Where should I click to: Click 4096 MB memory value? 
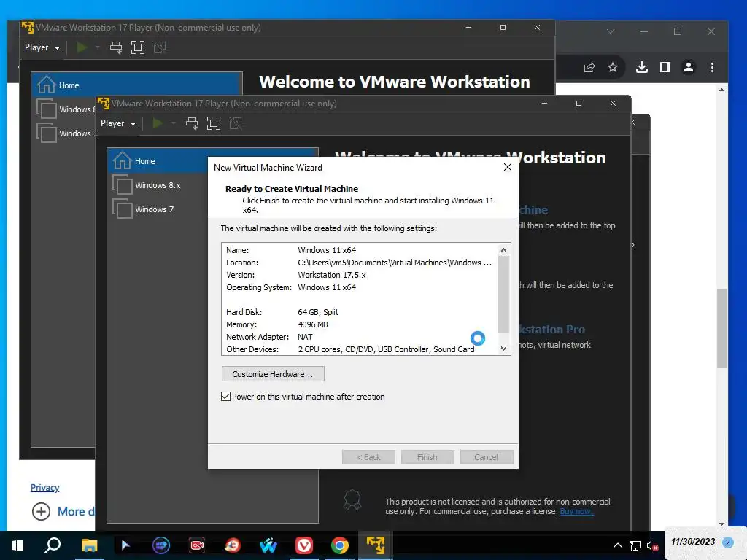(312, 324)
